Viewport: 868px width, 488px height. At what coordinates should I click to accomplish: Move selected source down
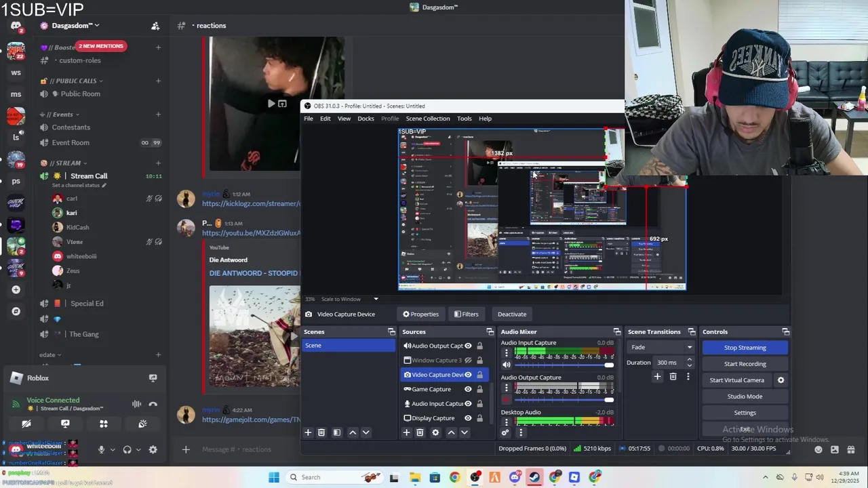465,432
